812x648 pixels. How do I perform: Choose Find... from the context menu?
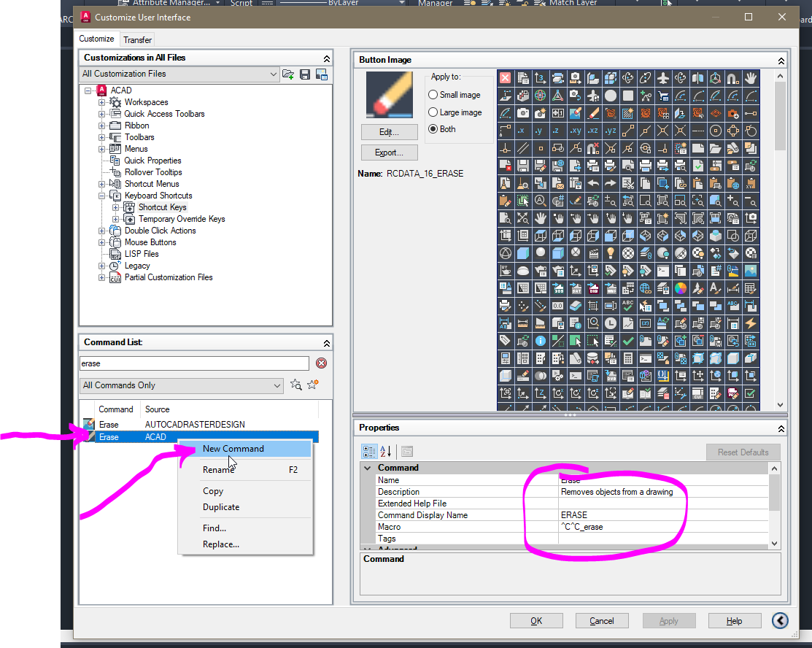point(244,528)
